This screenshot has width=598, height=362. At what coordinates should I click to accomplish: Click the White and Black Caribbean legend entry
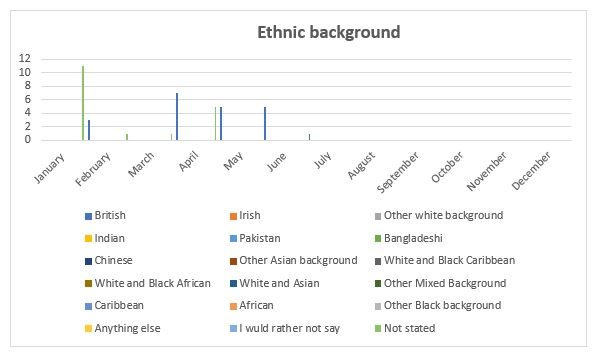click(445, 261)
